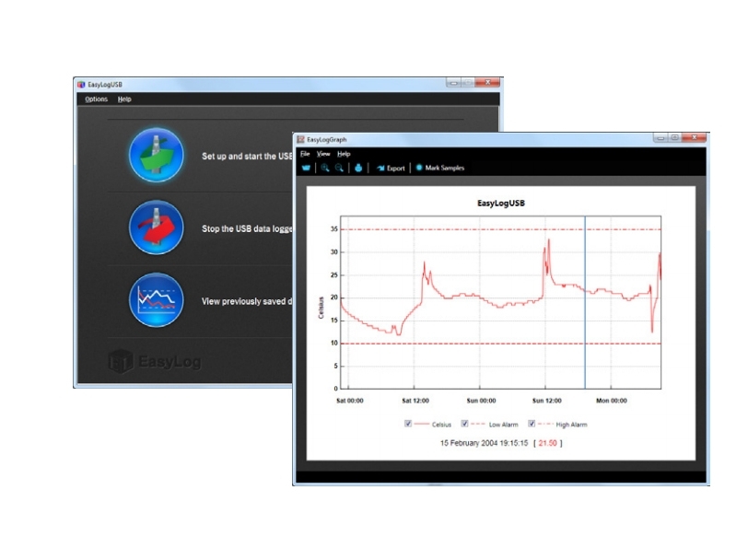Viewport: 748px width, 560px height.
Task: Open the Help menu in EasyLogGraph
Action: 344,154
